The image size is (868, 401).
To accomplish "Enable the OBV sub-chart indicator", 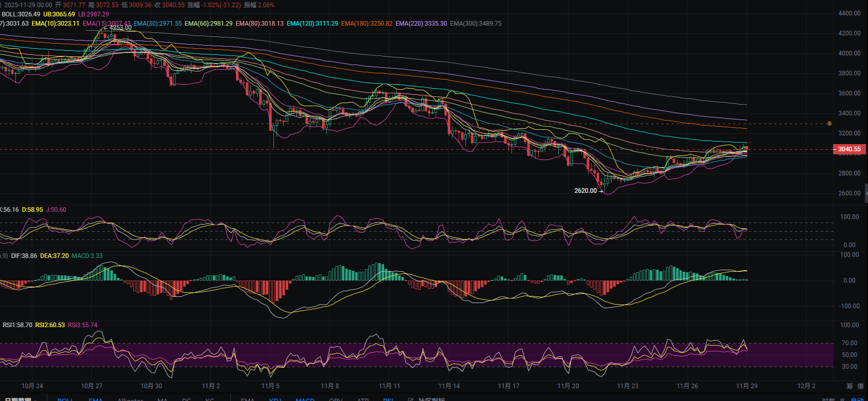I will coord(336,399).
